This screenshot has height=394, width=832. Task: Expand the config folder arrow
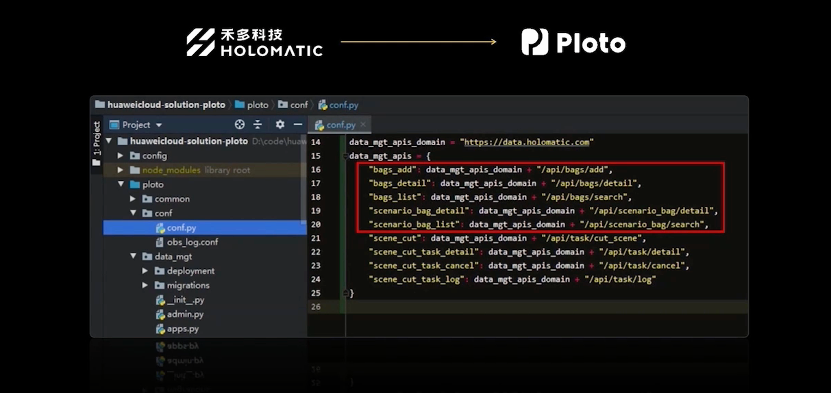tap(120, 156)
